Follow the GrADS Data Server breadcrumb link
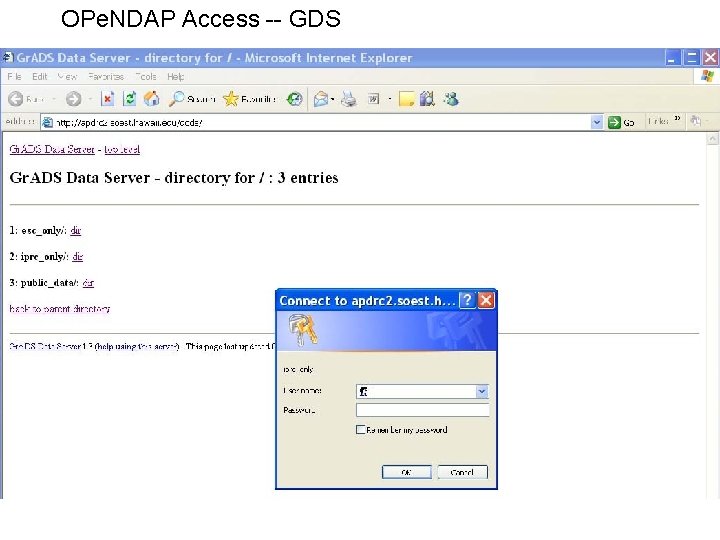This screenshot has height=540, width=720. coord(52,149)
